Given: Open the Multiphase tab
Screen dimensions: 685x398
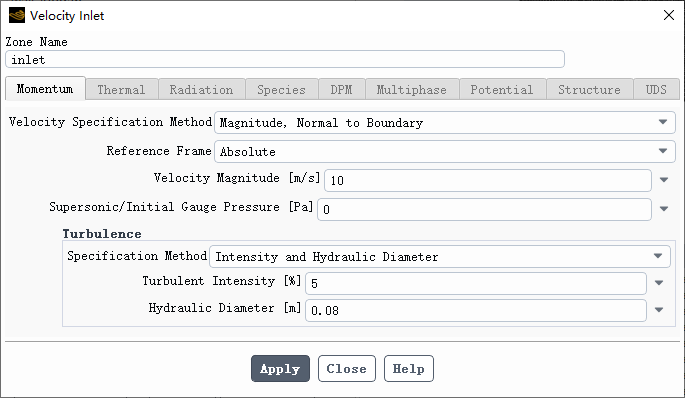Looking at the screenshot, I should click(x=412, y=90).
